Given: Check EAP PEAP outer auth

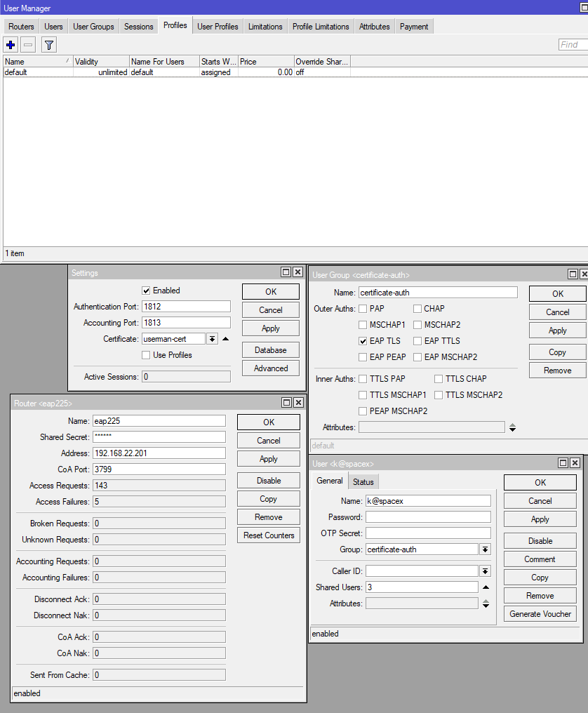Looking at the screenshot, I should pyautogui.click(x=363, y=357).
